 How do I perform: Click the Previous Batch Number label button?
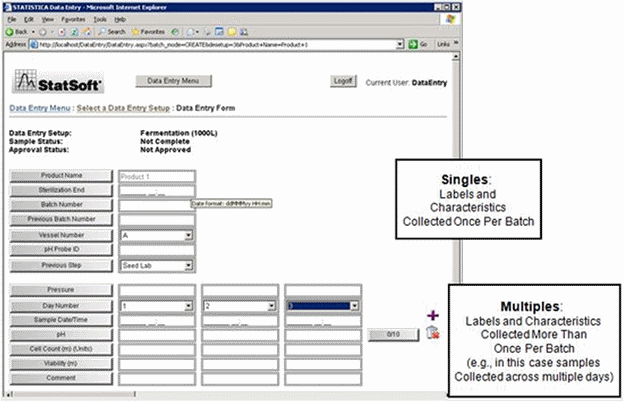tap(61, 219)
